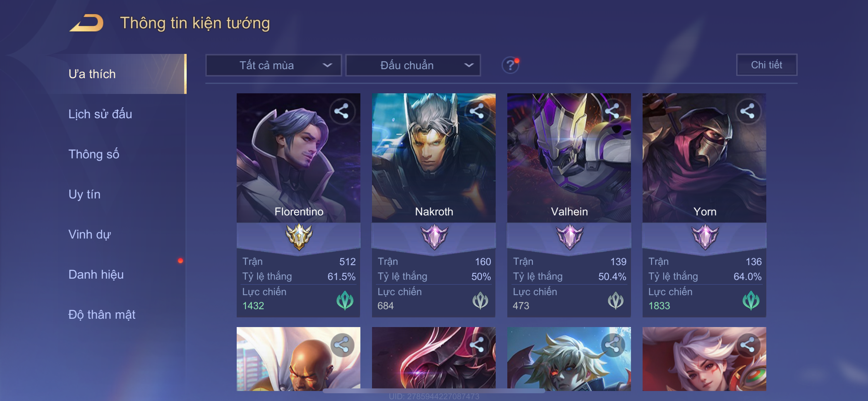Open the Vinh dự tab

click(x=89, y=234)
